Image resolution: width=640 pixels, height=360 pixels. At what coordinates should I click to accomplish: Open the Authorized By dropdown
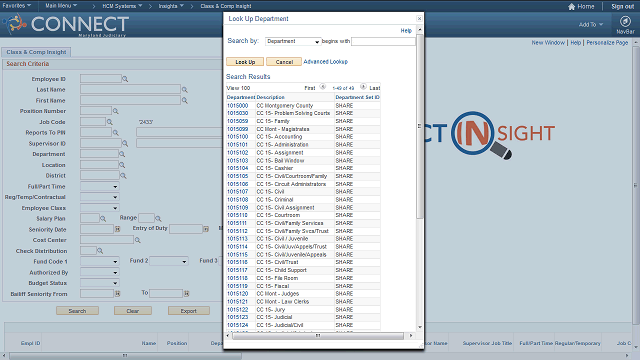pyautogui.click(x=100, y=272)
